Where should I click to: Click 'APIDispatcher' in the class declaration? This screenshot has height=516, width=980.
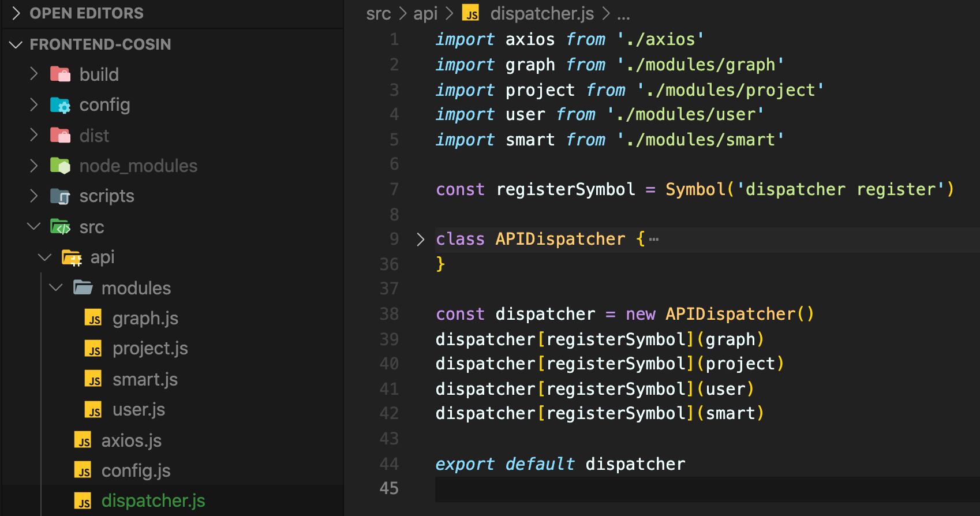pyautogui.click(x=560, y=239)
